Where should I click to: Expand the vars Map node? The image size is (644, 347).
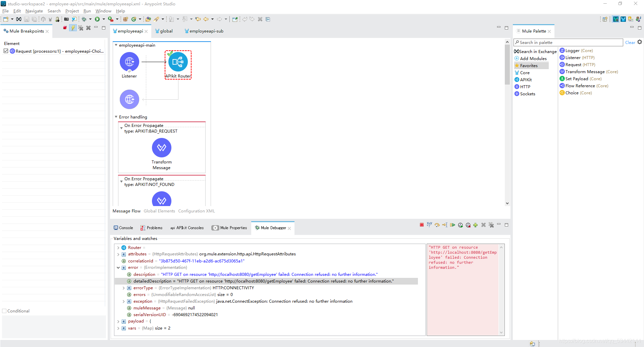coord(118,328)
